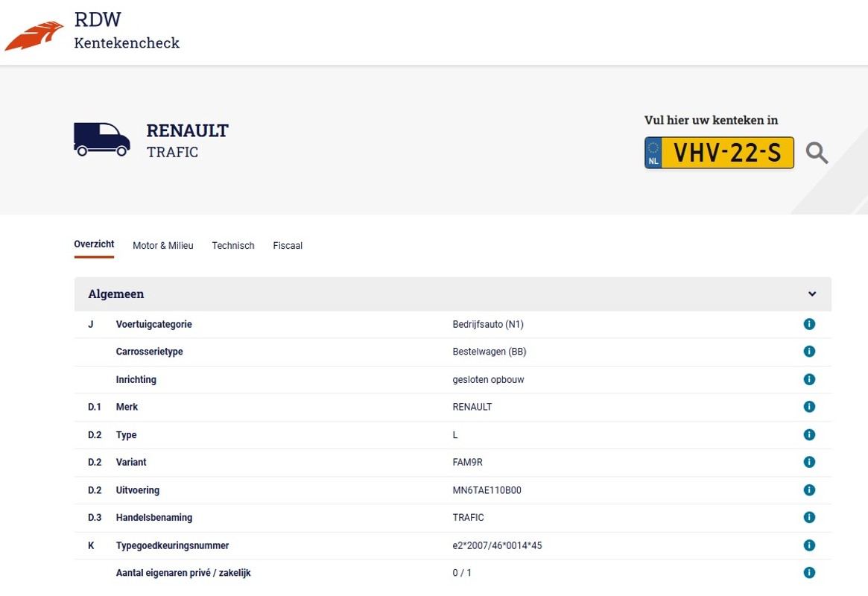Screen dimensions: 868x596
Task: Click the Uitvoering label
Action: click(137, 490)
